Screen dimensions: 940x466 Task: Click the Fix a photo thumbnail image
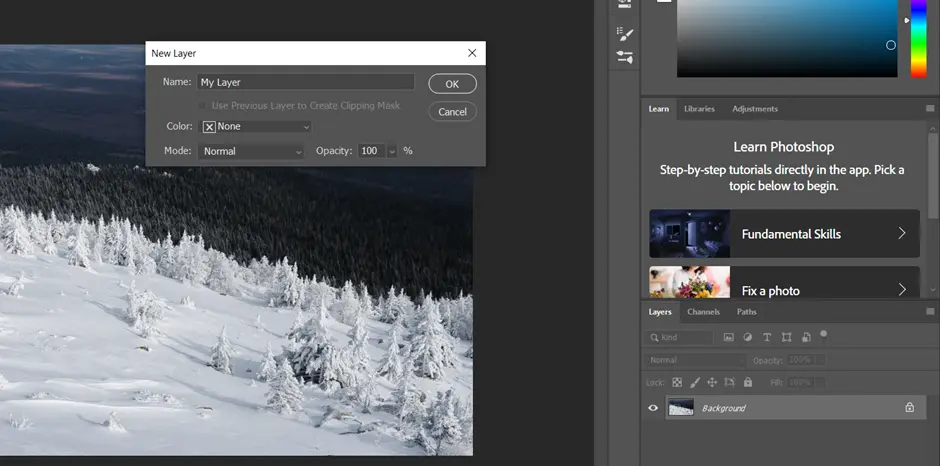(x=689, y=282)
